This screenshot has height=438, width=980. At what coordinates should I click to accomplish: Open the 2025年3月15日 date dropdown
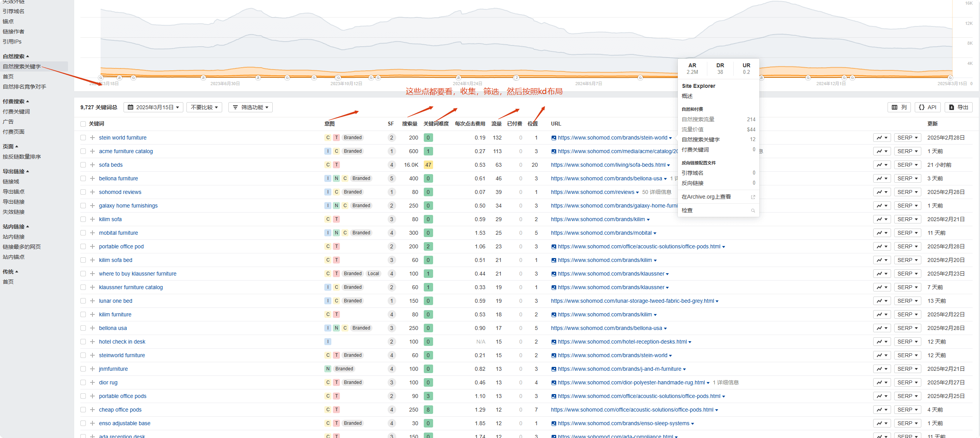153,107
